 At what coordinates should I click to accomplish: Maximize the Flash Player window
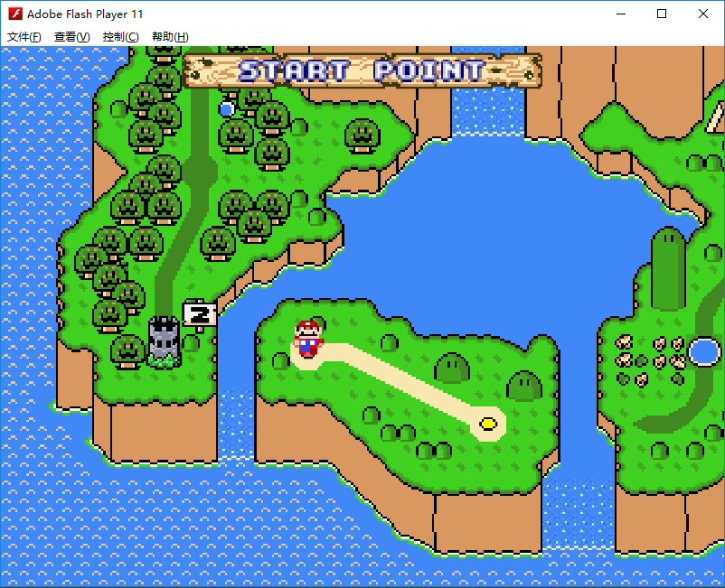[x=662, y=14]
